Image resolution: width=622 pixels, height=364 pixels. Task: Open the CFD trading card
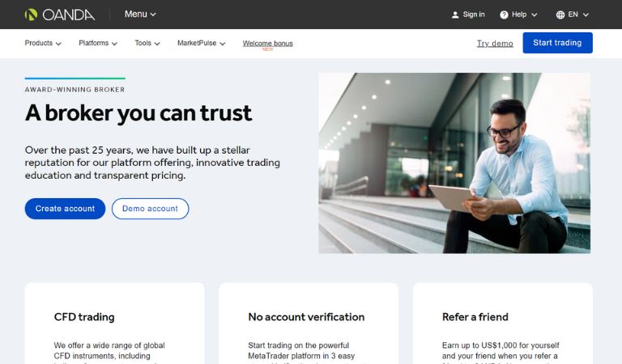click(x=115, y=324)
